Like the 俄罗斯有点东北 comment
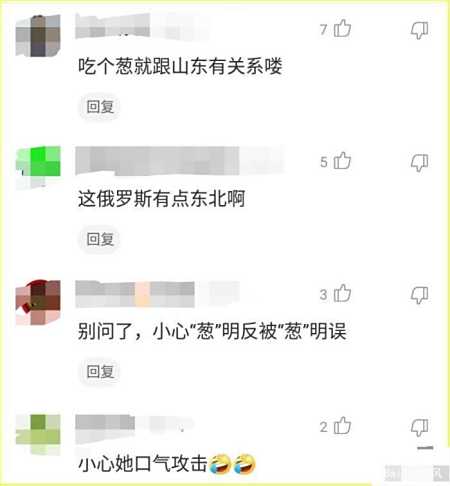Image resolution: width=450 pixels, height=486 pixels. pos(342,161)
